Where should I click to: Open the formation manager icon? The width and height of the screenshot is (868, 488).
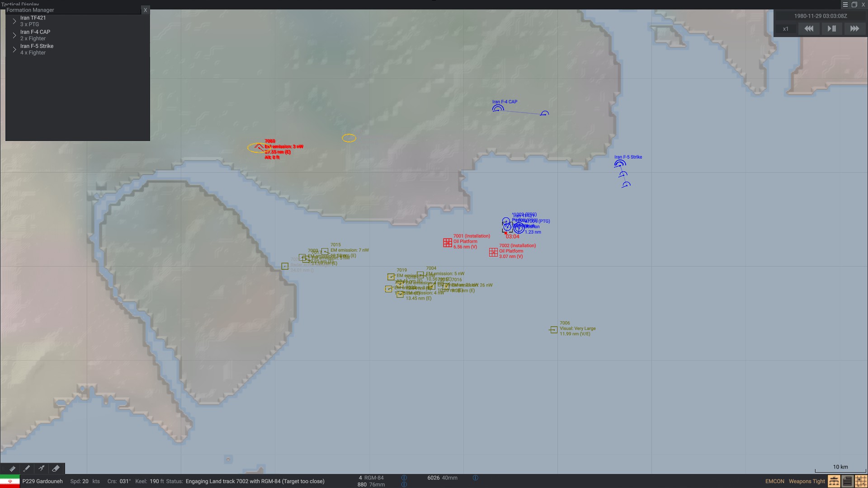(834, 481)
